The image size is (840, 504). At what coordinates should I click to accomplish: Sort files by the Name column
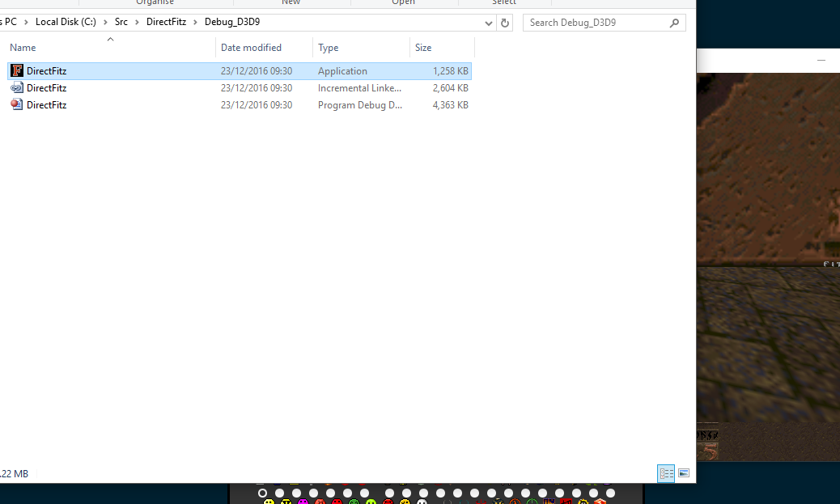tap(23, 48)
